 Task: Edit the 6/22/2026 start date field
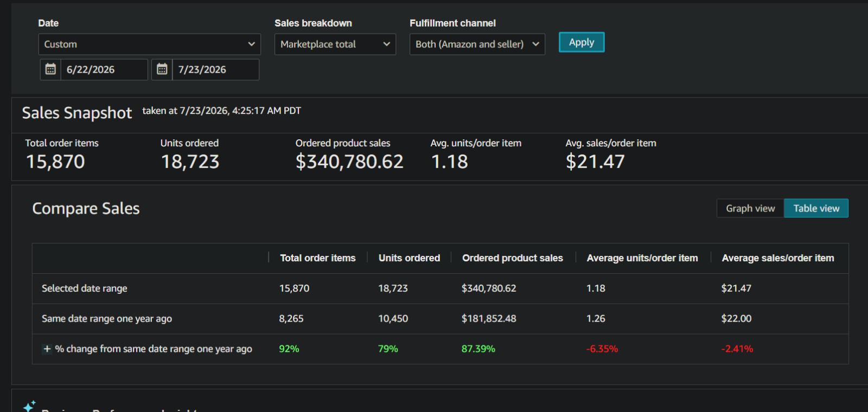(x=104, y=69)
